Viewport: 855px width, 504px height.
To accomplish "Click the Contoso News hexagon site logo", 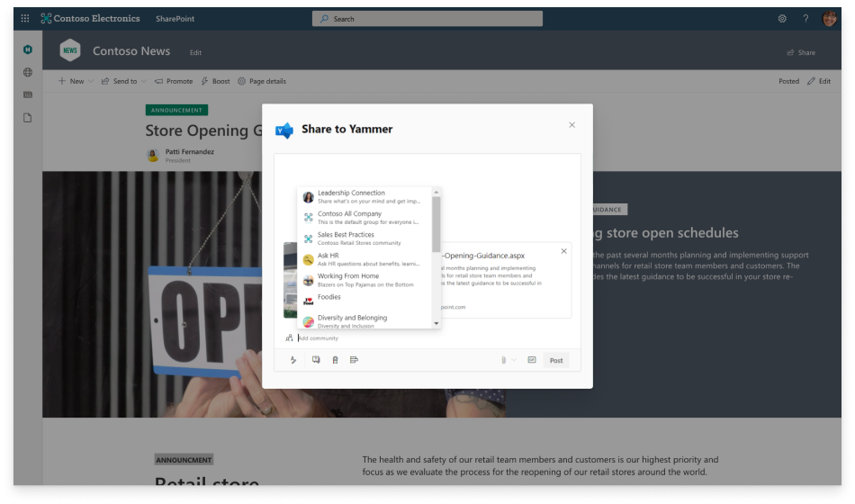I will click(70, 50).
